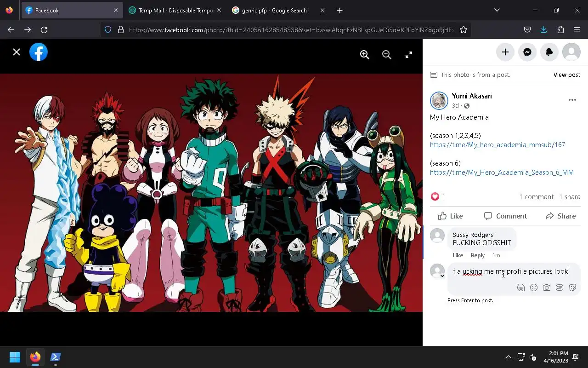The width and height of the screenshot is (588, 368).
Task: Open a new browser tab
Action: pos(340,10)
